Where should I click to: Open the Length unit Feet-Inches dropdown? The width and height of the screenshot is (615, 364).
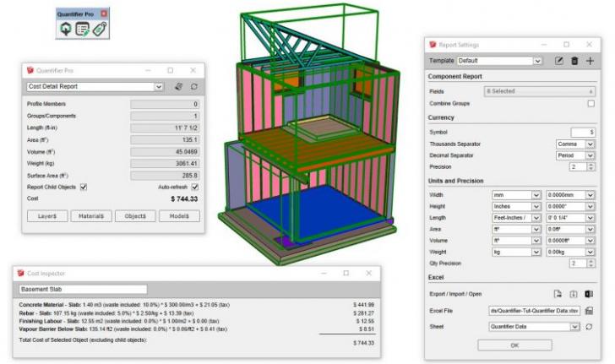pos(516,218)
